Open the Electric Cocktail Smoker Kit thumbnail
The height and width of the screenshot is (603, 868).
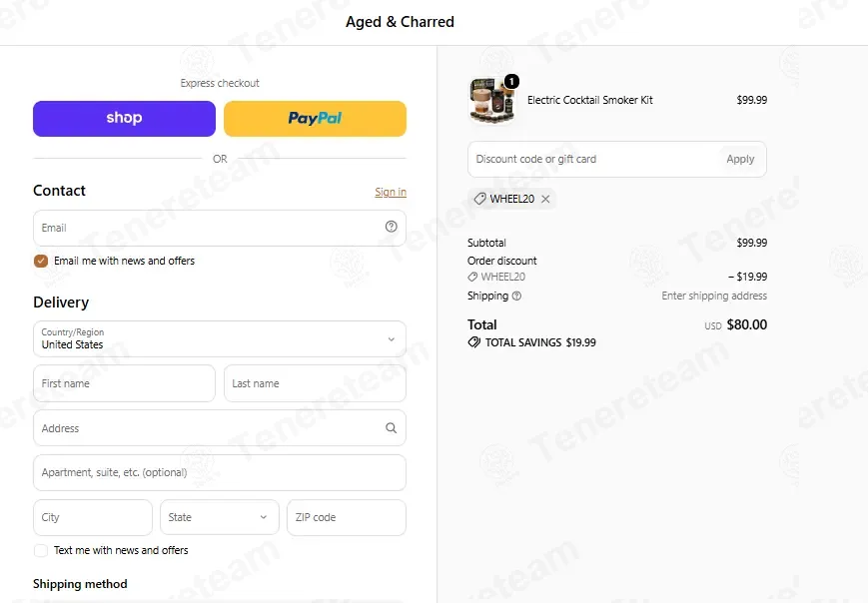click(x=492, y=100)
